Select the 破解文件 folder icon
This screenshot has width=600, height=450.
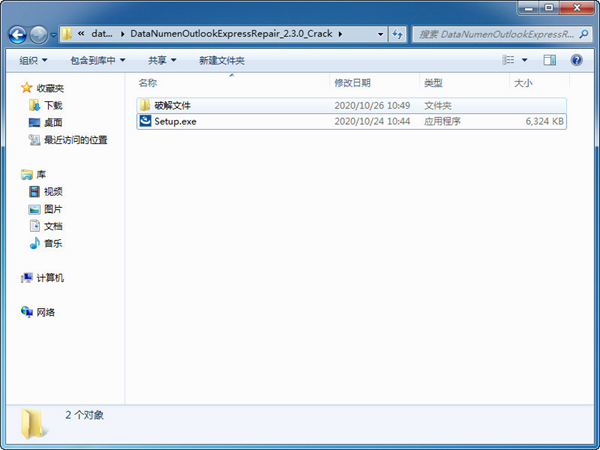(x=145, y=105)
